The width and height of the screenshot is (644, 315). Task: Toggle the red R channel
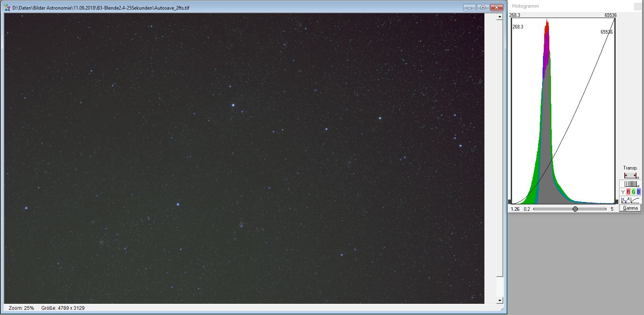pyautogui.click(x=628, y=192)
